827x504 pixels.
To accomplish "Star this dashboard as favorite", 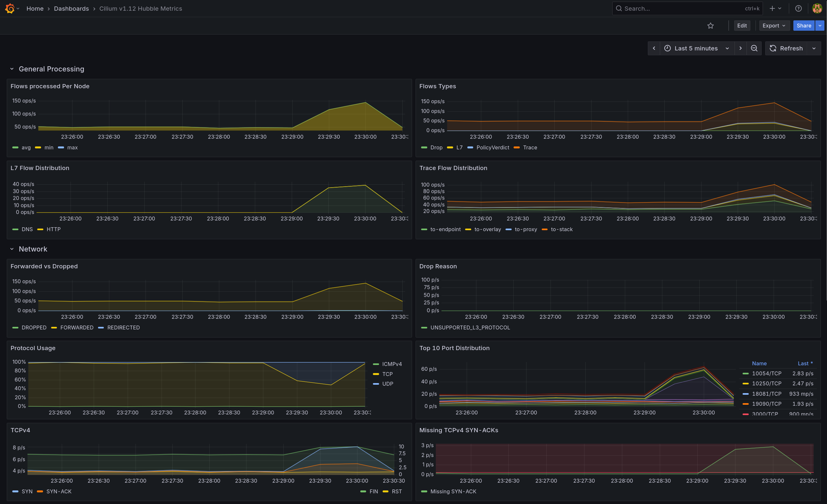I will click(710, 26).
